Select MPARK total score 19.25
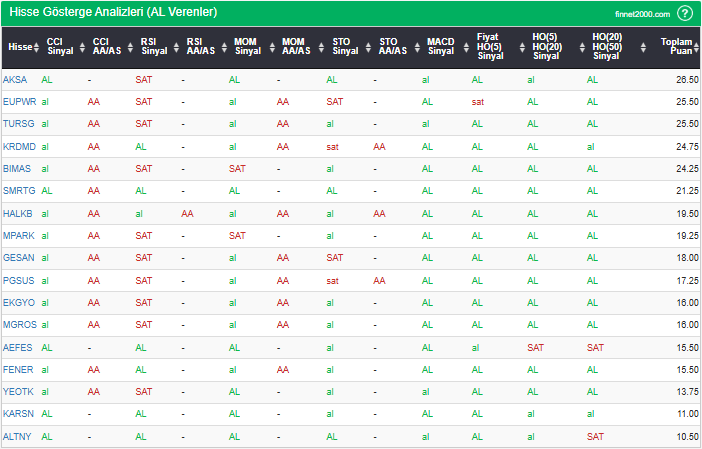 point(687,235)
